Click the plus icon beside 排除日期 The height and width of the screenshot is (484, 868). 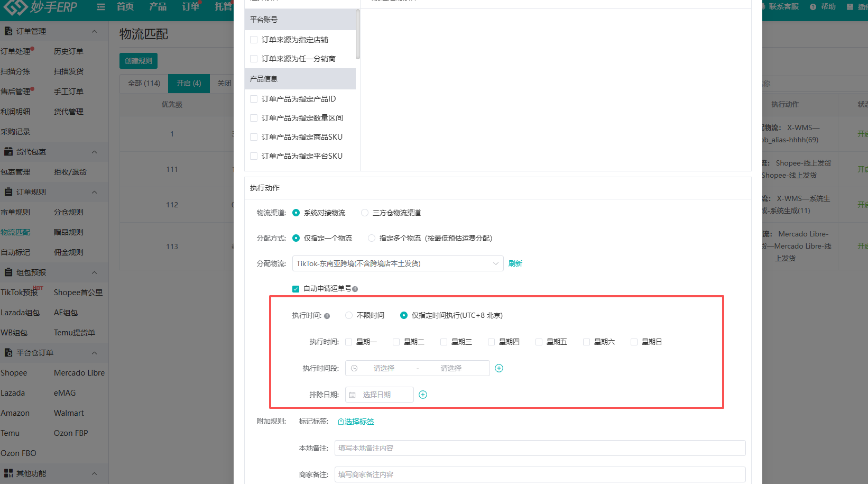423,395
